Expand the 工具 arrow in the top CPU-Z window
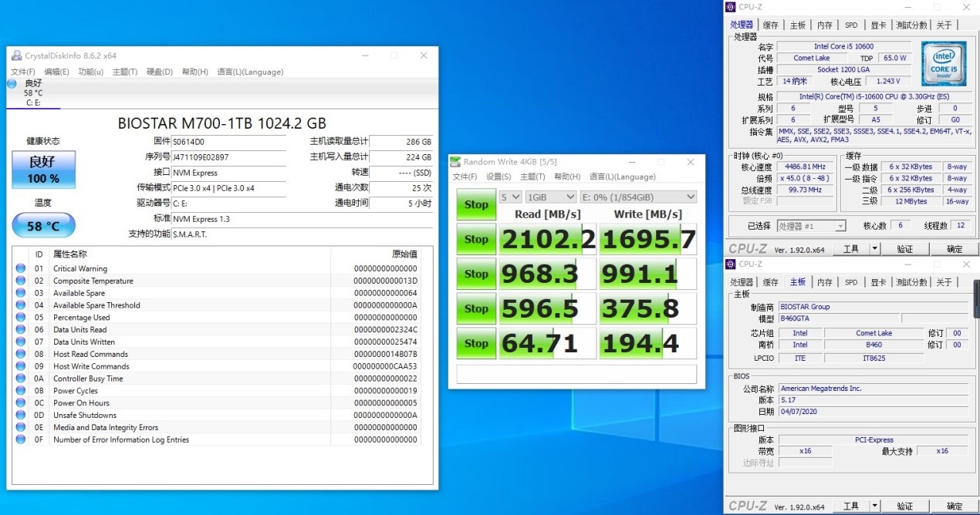980x515 pixels. 874,249
